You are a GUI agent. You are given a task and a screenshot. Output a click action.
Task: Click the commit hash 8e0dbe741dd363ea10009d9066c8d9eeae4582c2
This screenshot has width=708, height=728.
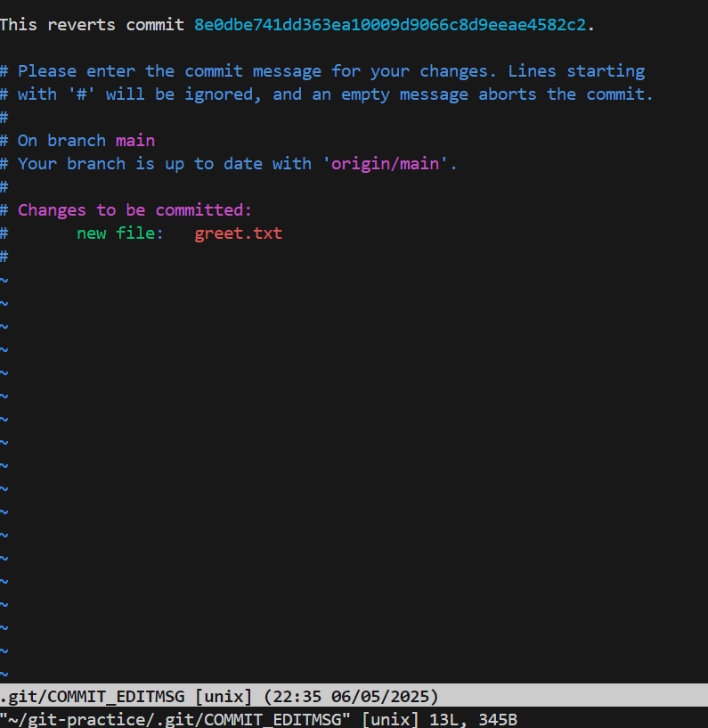[390, 25]
